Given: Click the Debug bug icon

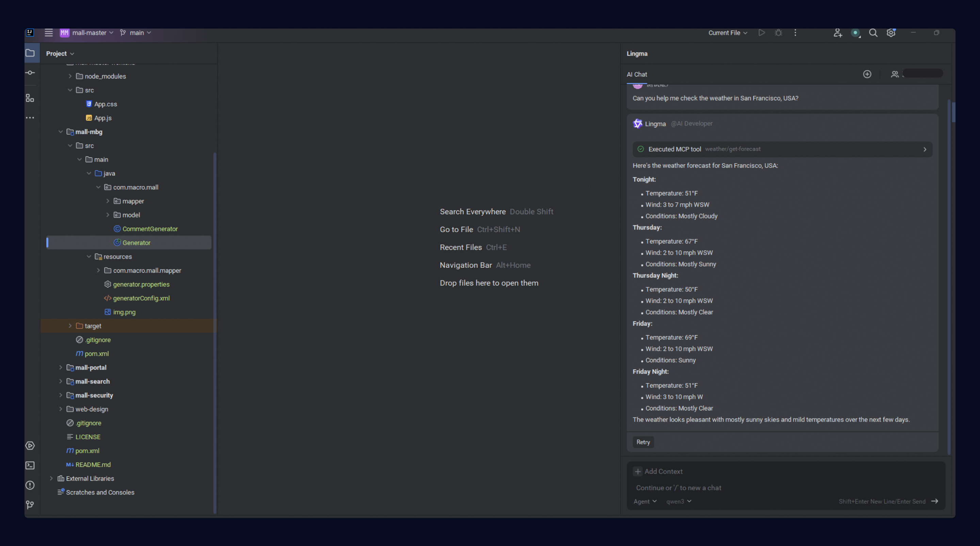Looking at the screenshot, I should (x=778, y=33).
